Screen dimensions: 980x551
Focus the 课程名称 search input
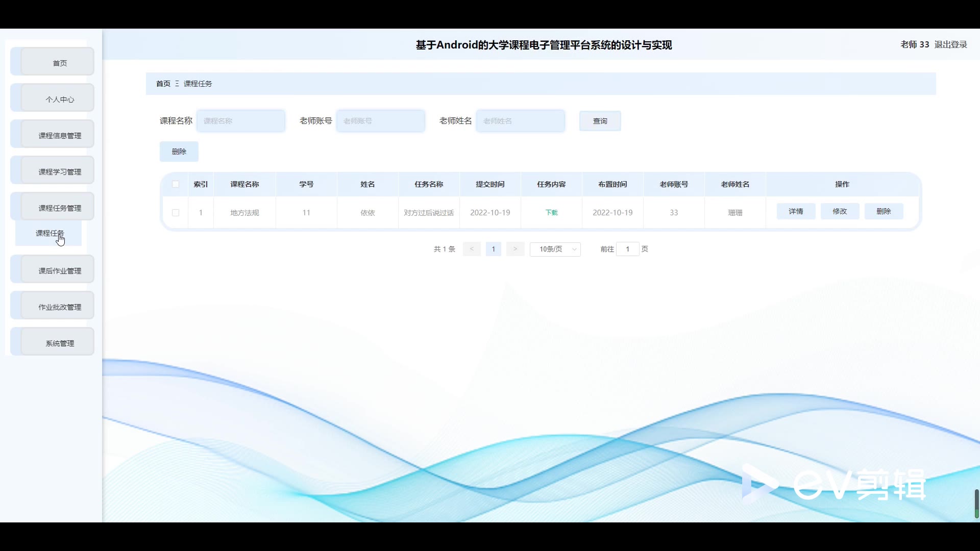tap(241, 121)
